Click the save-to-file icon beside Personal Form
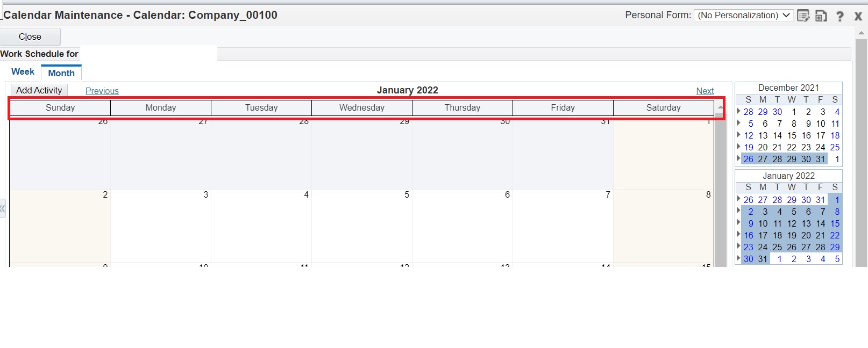 pos(821,16)
